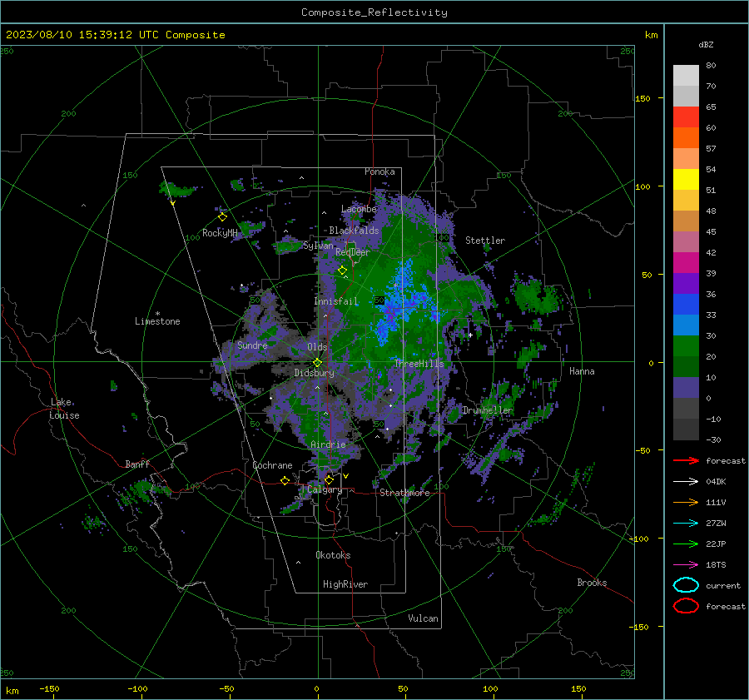Click the Olds map label

[x=317, y=347]
